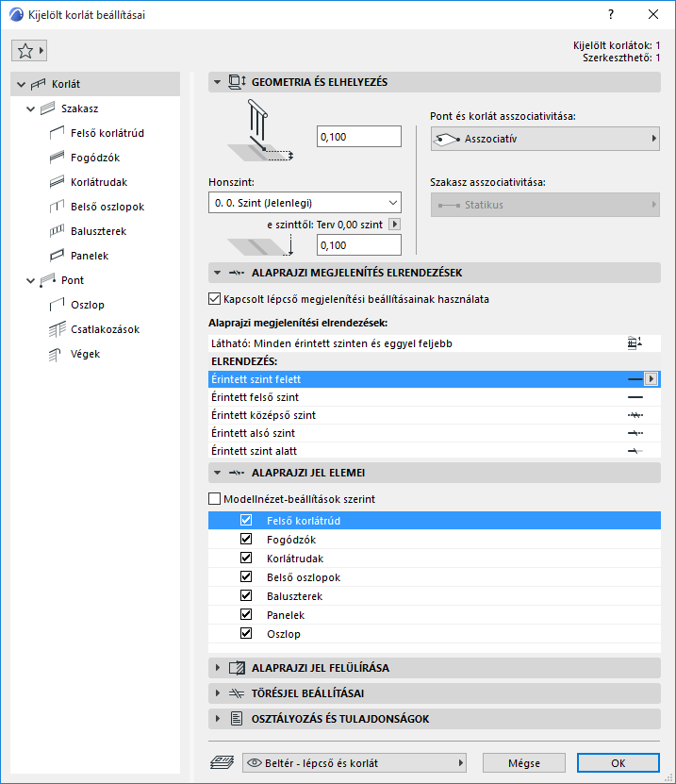This screenshot has height=784, width=676.
Task: Toggle Kapcsolt lépcső megjelenítési beállításainak használata checkbox
Action: pos(213,299)
